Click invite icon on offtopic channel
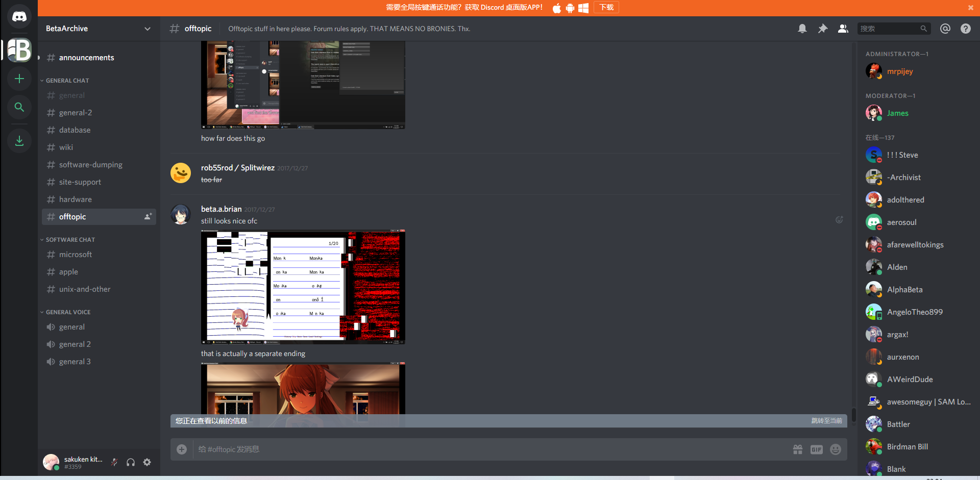Screen dimensions: 980x480 (x=148, y=217)
